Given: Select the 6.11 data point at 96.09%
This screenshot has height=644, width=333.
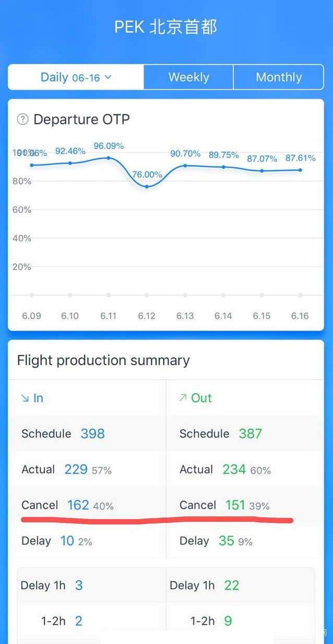Looking at the screenshot, I should pos(109,158).
